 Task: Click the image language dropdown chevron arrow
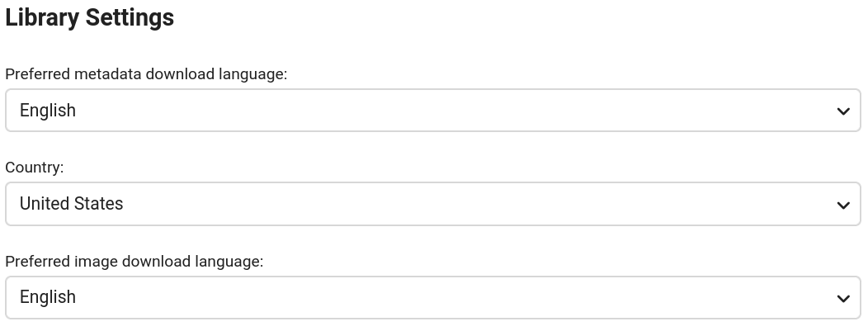pos(842,298)
